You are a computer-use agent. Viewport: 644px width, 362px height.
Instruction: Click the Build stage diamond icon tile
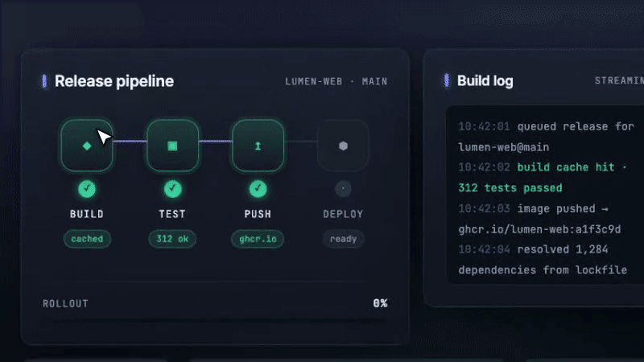pos(87,146)
